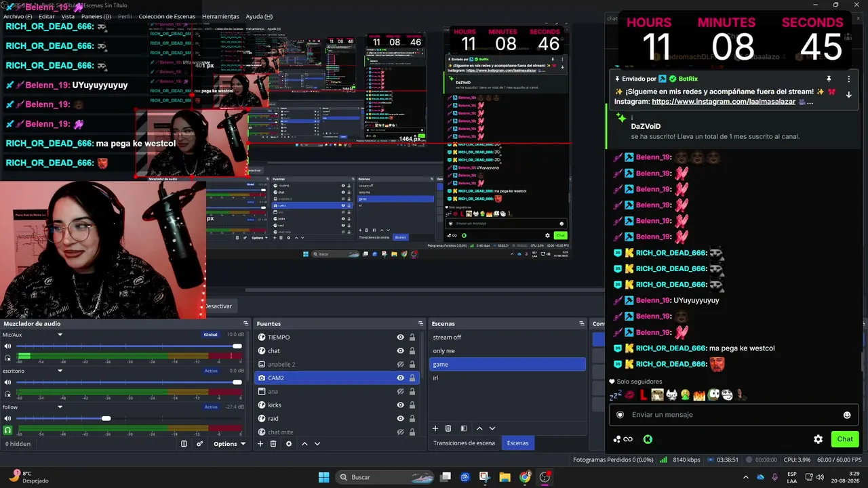
Task: Mute the escritorio audio speaker icon
Action: [x=7, y=382]
